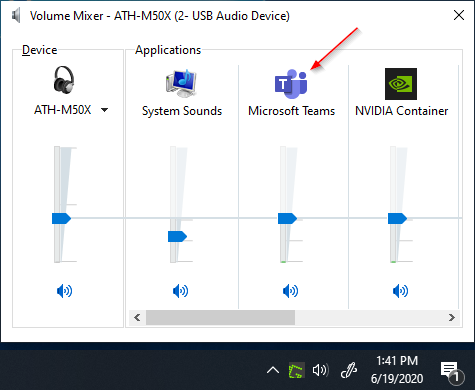Mute NVIDIA Container audio

(x=400, y=291)
